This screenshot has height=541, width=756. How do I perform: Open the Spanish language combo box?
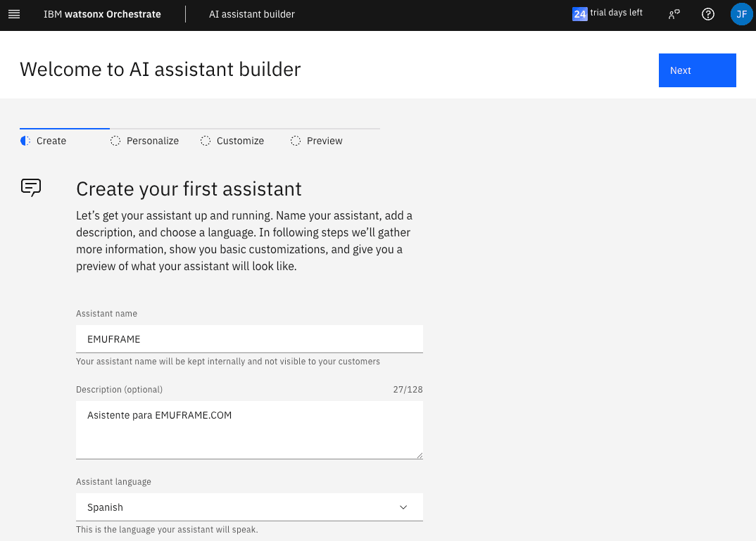(x=239, y=507)
